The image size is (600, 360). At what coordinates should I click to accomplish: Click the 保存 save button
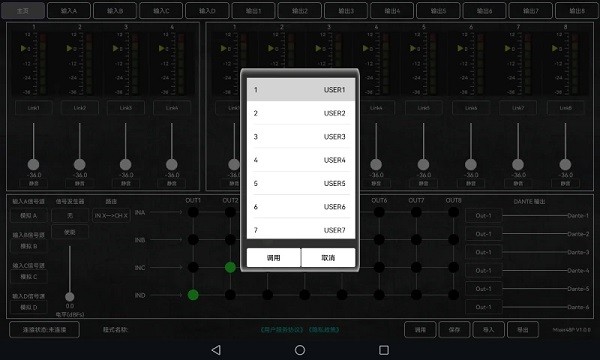coord(454,329)
